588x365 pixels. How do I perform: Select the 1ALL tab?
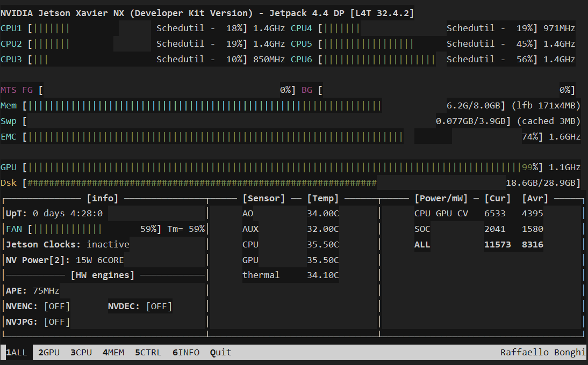[16, 353]
